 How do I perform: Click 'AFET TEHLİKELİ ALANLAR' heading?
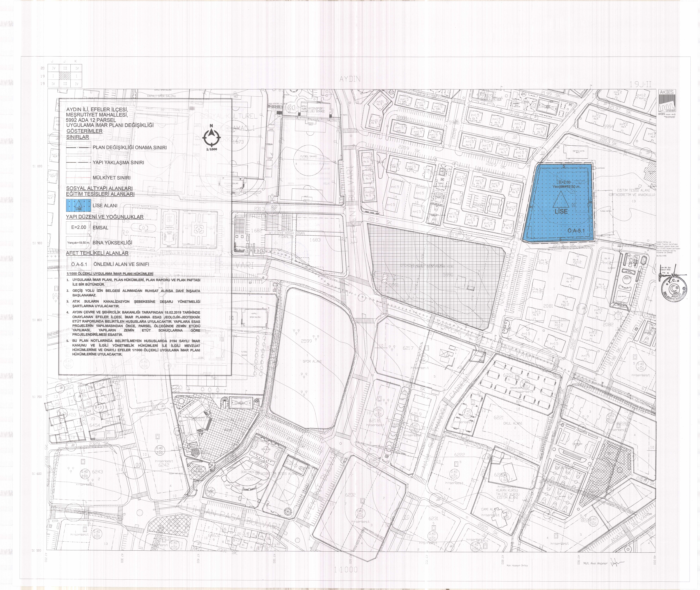tap(97, 253)
